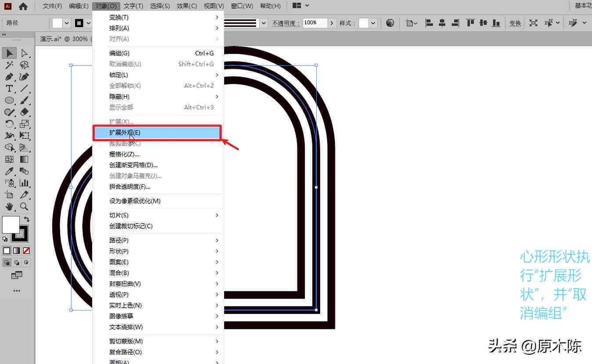Viewport: 592px width, 364px height.
Task: Choose 扩展外观(E) from the menu
Action: tap(157, 133)
